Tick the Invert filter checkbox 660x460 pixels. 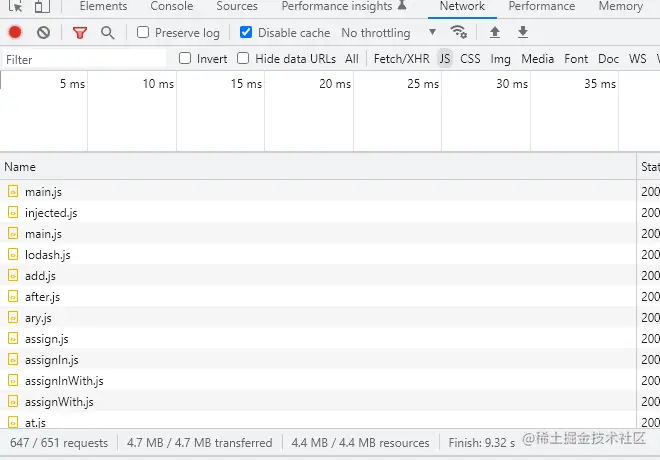[185, 58]
